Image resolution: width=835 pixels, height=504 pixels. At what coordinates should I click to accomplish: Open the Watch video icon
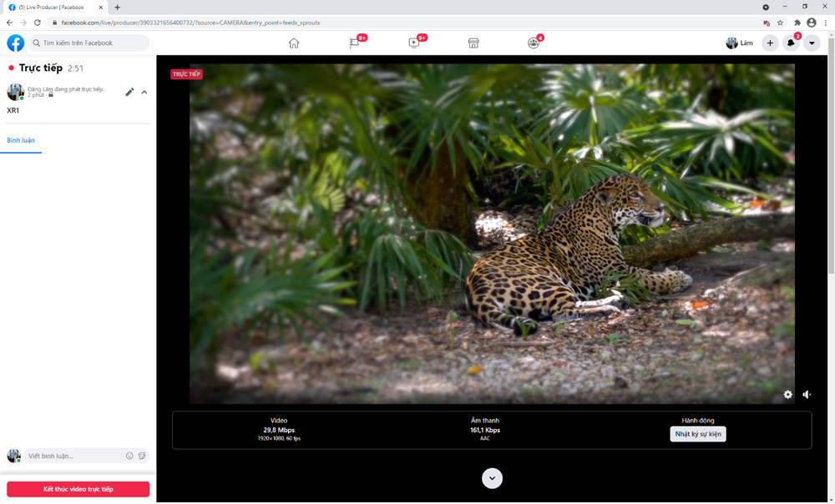click(414, 43)
